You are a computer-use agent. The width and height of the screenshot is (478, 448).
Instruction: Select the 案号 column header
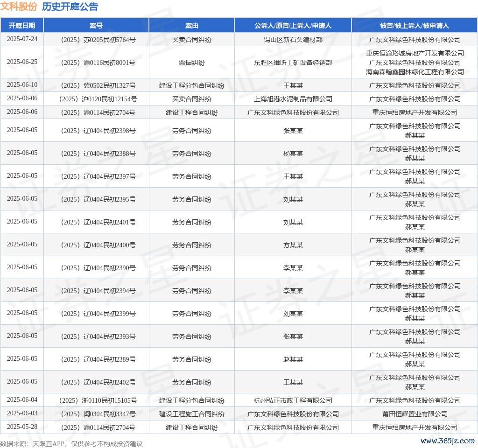tap(96, 26)
